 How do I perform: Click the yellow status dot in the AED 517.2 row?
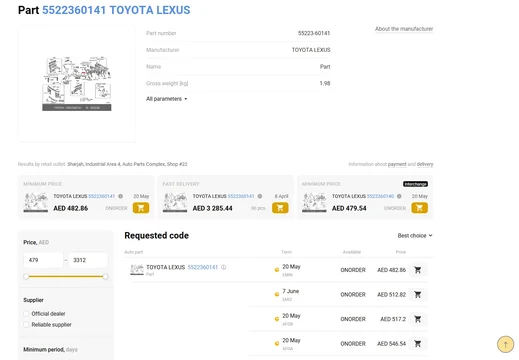(277, 319)
